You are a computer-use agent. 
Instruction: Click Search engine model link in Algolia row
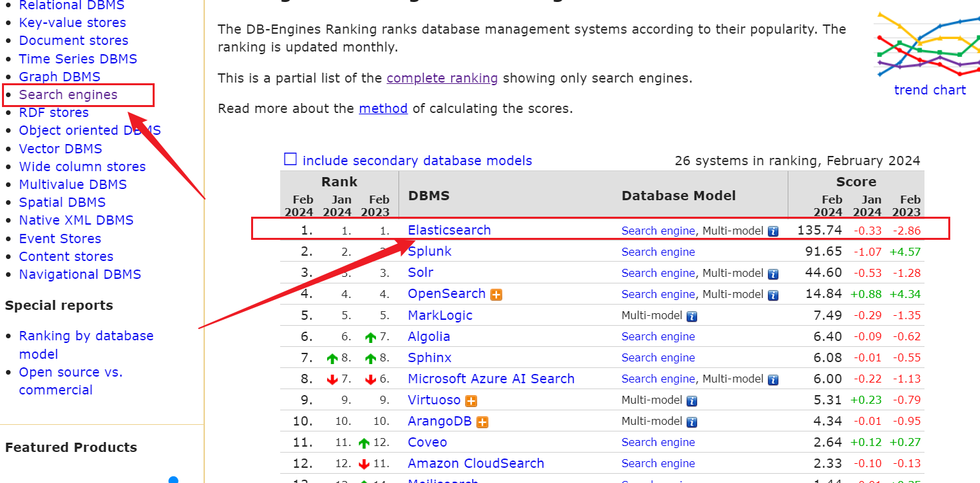pyautogui.click(x=658, y=336)
